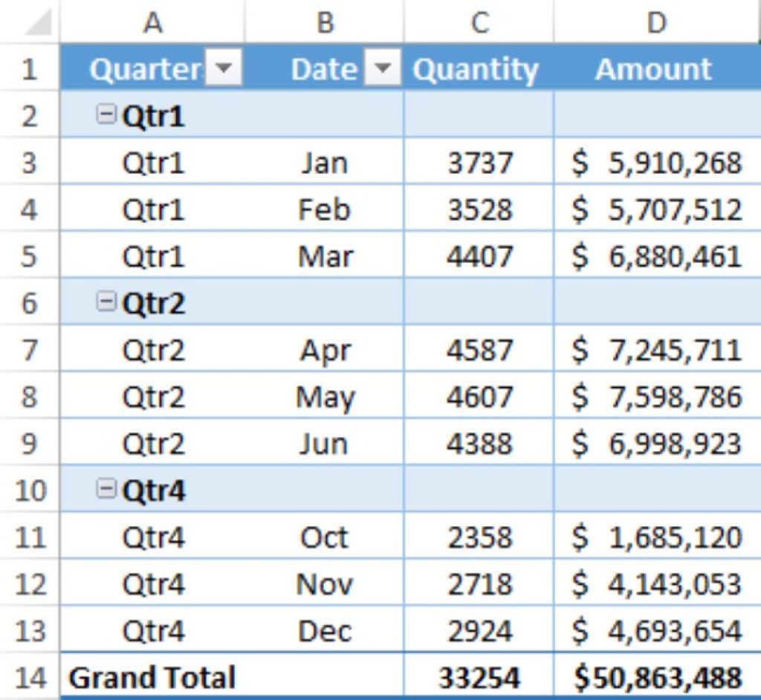The width and height of the screenshot is (761, 700).
Task: Select the Jan date cell
Action: pyautogui.click(x=324, y=163)
